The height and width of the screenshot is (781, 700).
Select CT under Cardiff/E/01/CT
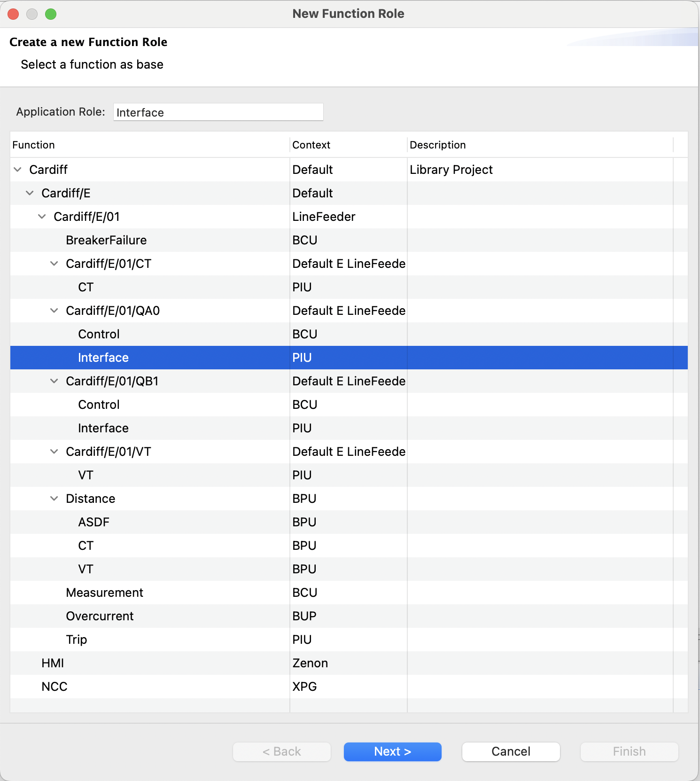pyautogui.click(x=349, y=287)
